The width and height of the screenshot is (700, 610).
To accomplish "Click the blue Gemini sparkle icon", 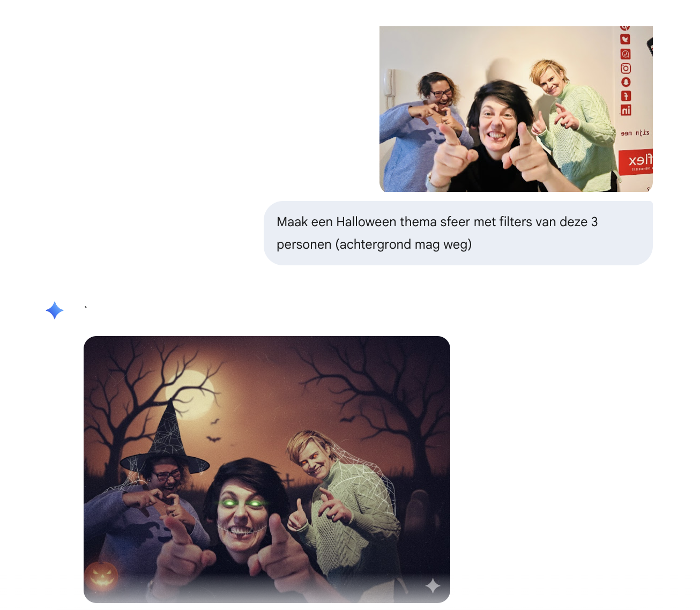I will point(55,310).
